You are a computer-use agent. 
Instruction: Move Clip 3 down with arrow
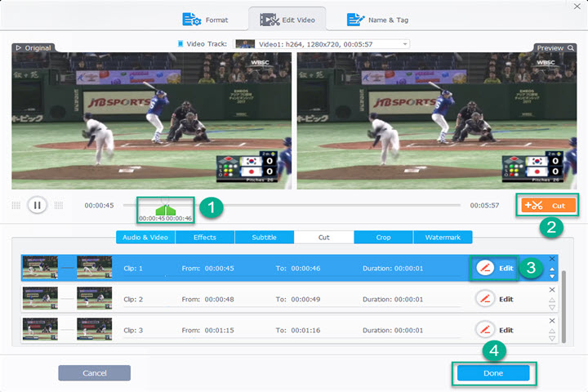click(552, 338)
